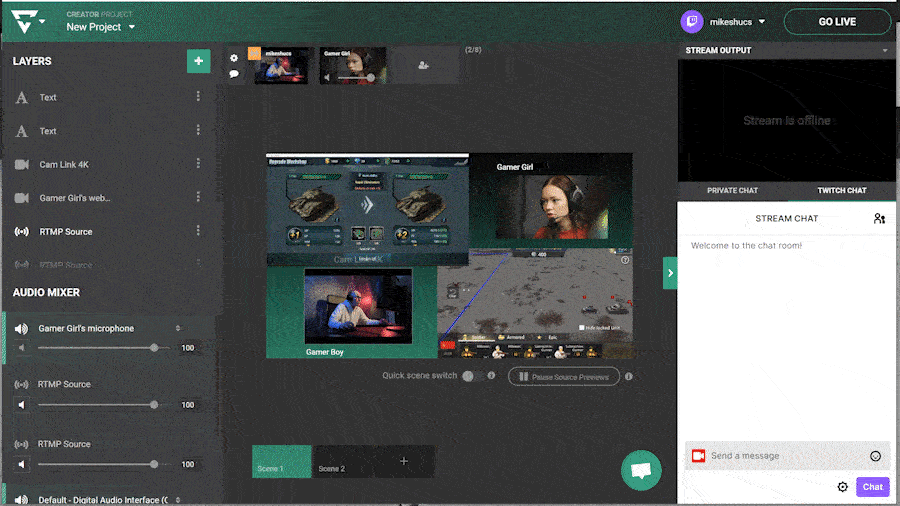Viewport: 900px width, 506px height.
Task: Open the chat users list icon
Action: coord(879,219)
